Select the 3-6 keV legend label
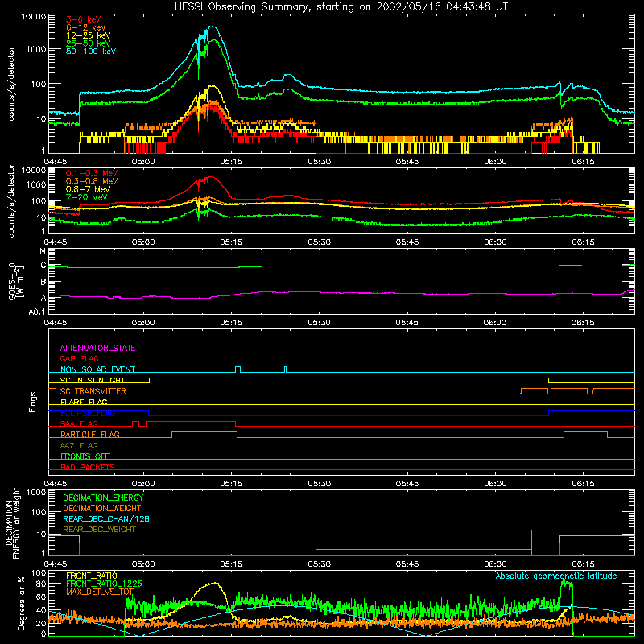 coord(84,19)
